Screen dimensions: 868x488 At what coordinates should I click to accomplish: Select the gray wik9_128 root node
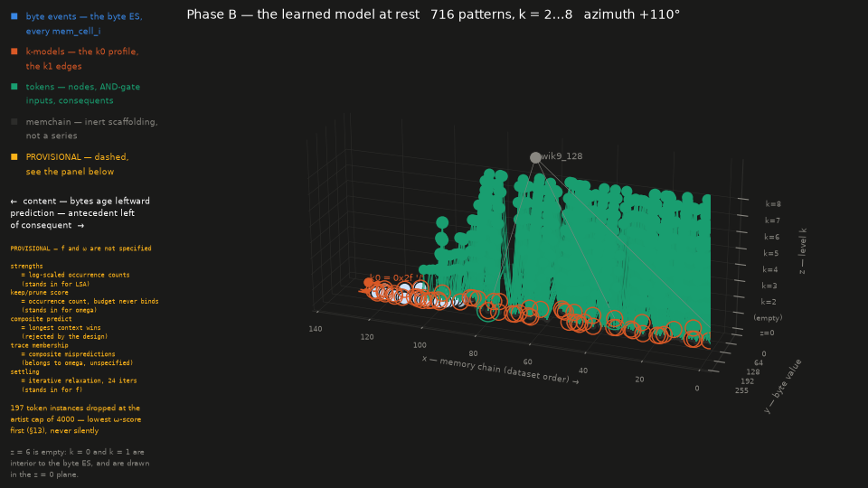535,157
